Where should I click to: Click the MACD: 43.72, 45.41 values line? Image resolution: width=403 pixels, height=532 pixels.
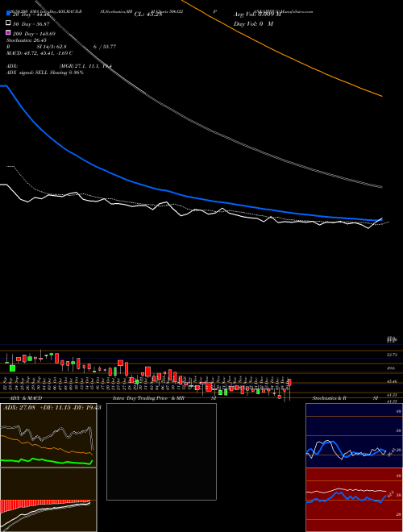coord(39,53)
